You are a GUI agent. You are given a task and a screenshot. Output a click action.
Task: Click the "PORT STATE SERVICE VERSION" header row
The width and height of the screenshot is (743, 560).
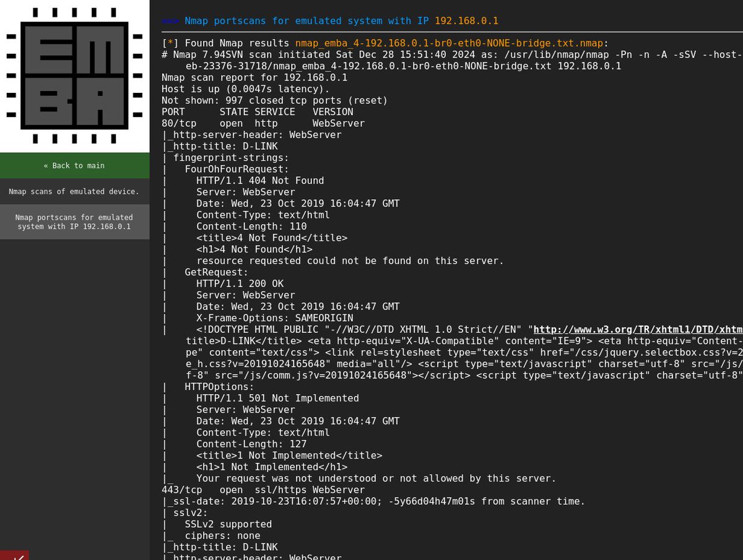pos(258,112)
